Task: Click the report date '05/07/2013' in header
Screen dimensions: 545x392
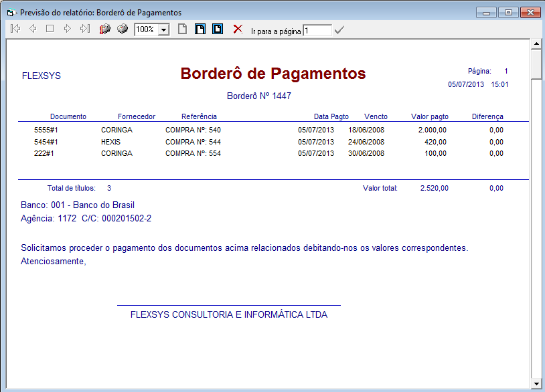Action: [x=466, y=84]
